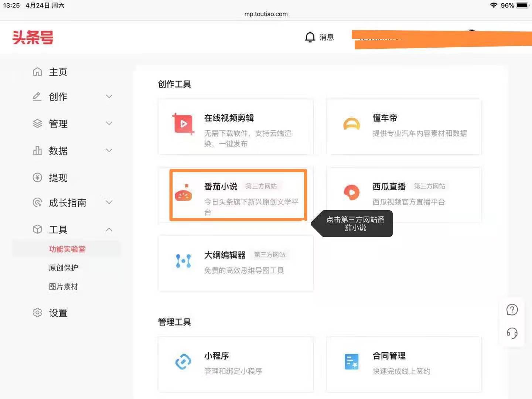This screenshot has width=532, height=399.
Task: Click the 头条号 logo
Action: (33, 37)
